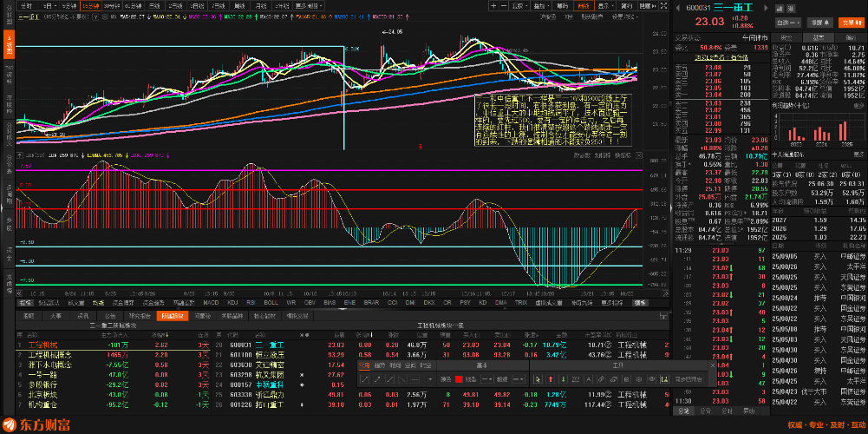This screenshot has width=868, height=434.
Task: Select BOLL indicator
Action: pyautogui.click(x=271, y=303)
